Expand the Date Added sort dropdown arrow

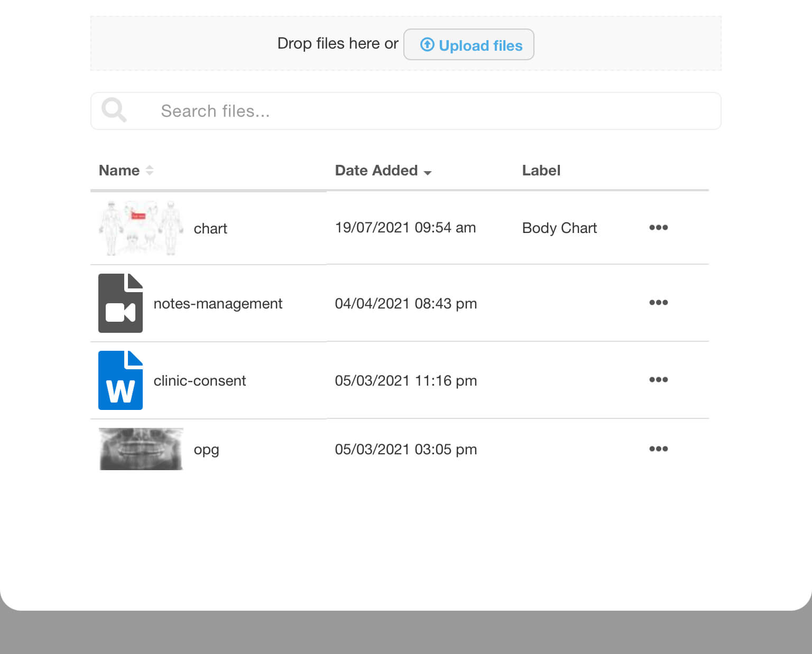(x=428, y=172)
